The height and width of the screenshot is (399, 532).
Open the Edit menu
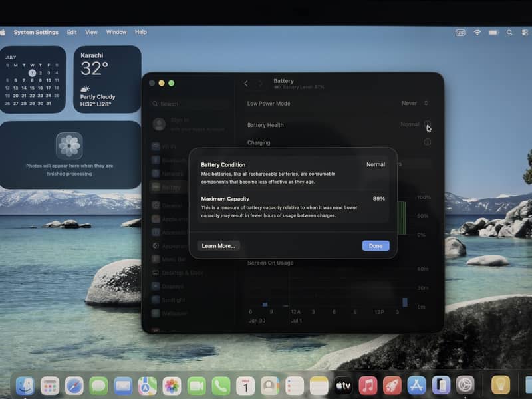[x=72, y=32]
